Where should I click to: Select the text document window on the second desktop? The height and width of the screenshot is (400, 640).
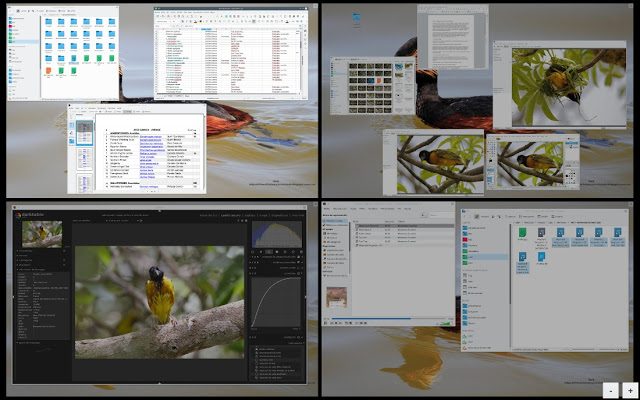coord(453,37)
